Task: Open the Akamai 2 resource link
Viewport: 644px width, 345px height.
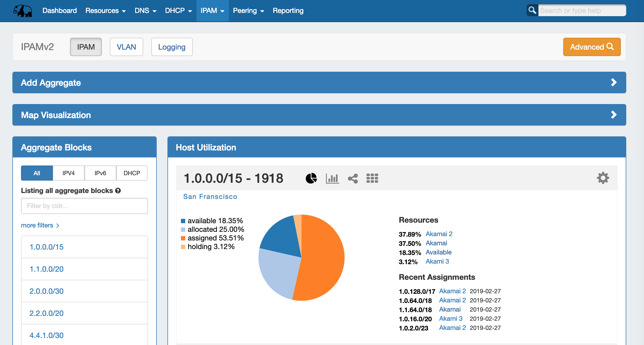Action: click(x=439, y=234)
